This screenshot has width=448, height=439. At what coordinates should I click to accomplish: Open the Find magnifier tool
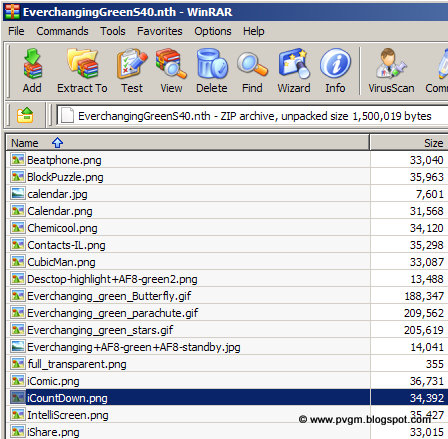click(x=252, y=71)
